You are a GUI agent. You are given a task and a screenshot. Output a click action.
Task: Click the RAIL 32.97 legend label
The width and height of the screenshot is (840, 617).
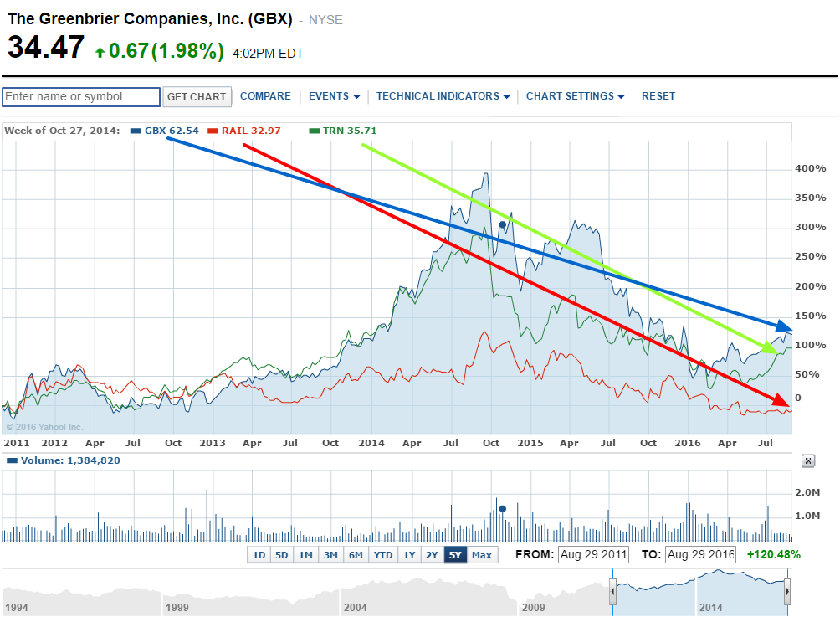[x=251, y=131]
